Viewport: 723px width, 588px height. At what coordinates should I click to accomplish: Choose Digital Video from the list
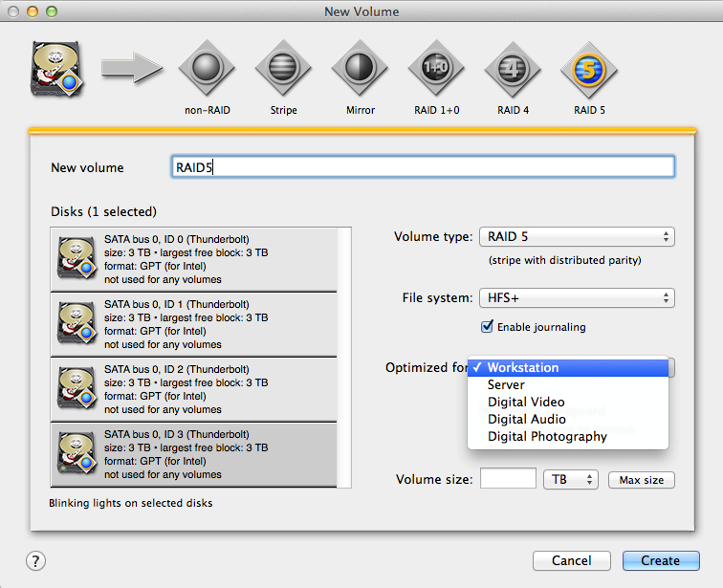click(526, 402)
